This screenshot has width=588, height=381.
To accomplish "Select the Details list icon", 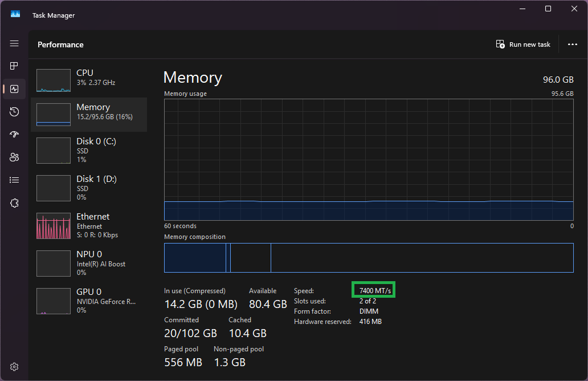I will click(14, 180).
